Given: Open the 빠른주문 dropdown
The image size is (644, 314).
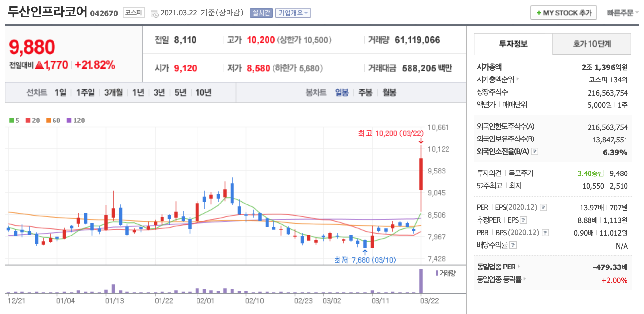Looking at the screenshot, I should pyautogui.click(x=622, y=13).
